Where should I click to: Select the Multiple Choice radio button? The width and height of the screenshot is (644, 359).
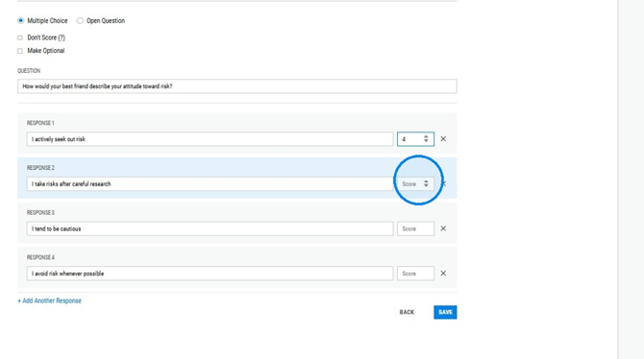point(20,20)
